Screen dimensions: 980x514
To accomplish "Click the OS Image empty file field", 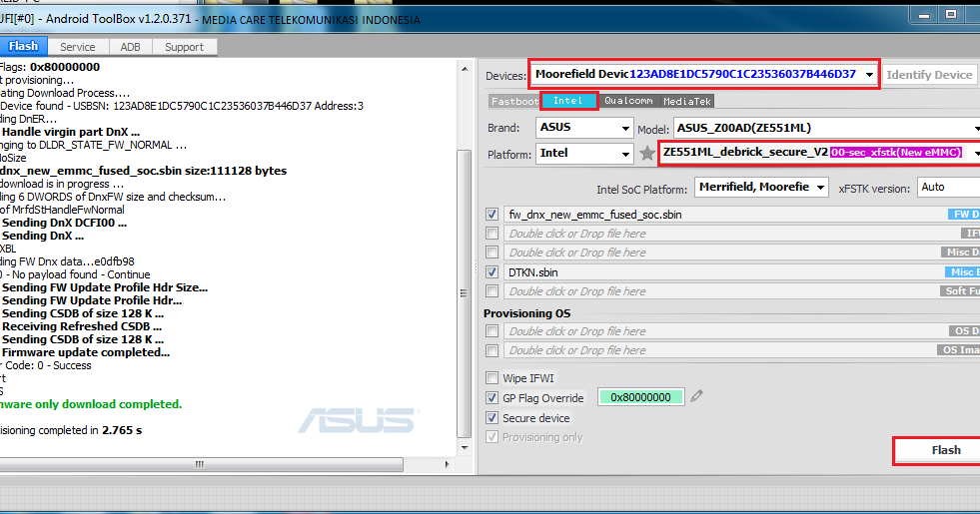I will click(x=741, y=350).
